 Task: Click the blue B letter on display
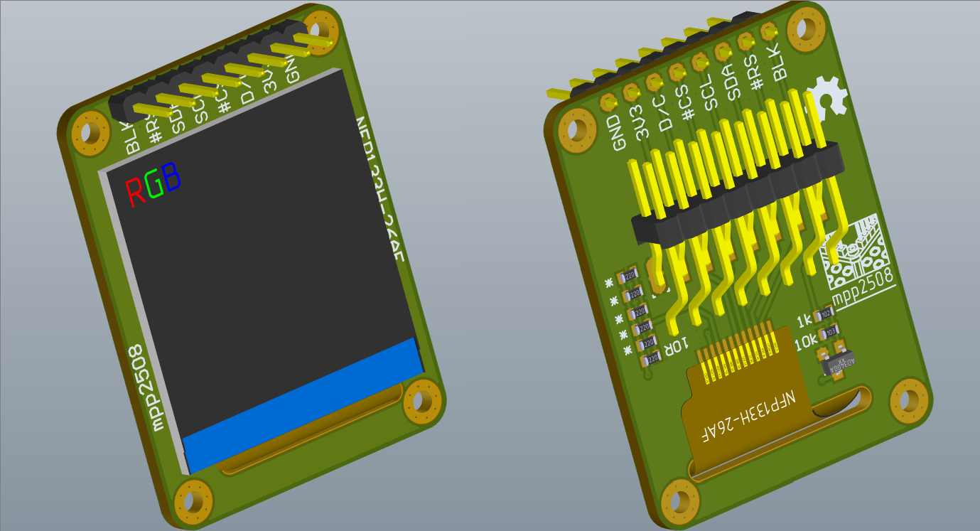(x=171, y=176)
